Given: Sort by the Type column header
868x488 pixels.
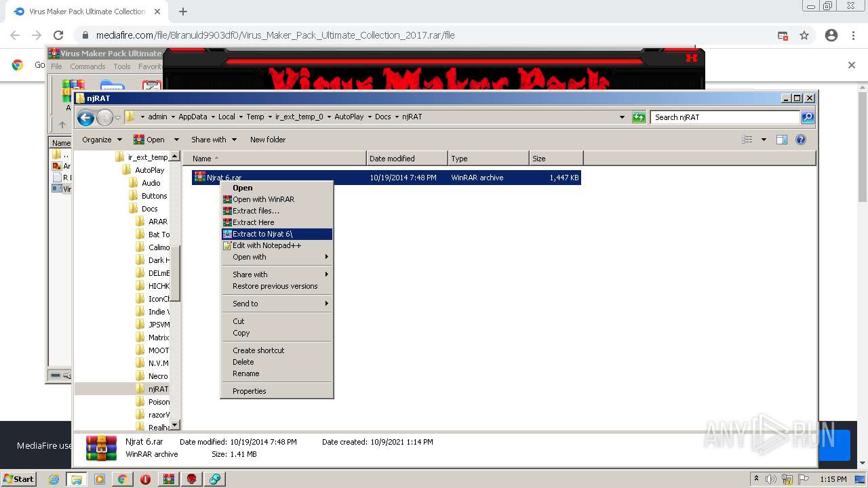Looking at the screenshot, I should click(x=488, y=159).
